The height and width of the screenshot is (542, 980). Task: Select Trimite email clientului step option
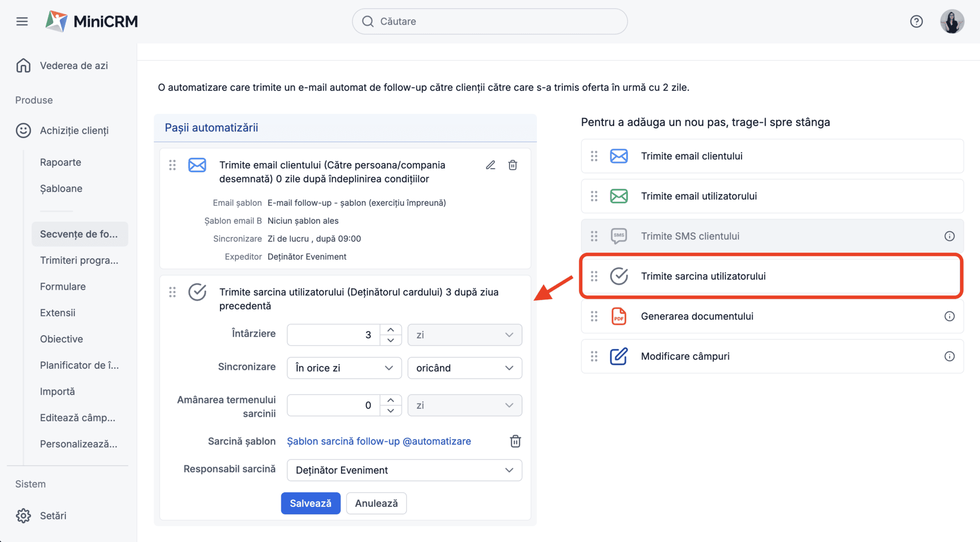(x=772, y=156)
